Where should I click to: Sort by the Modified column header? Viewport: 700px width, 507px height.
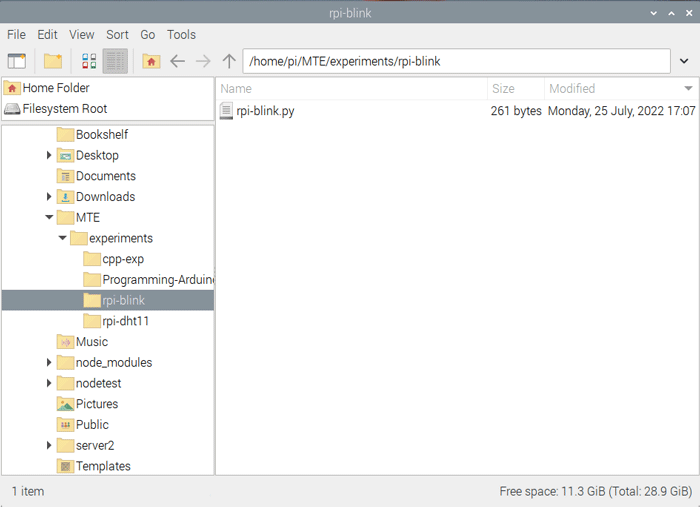click(621, 89)
